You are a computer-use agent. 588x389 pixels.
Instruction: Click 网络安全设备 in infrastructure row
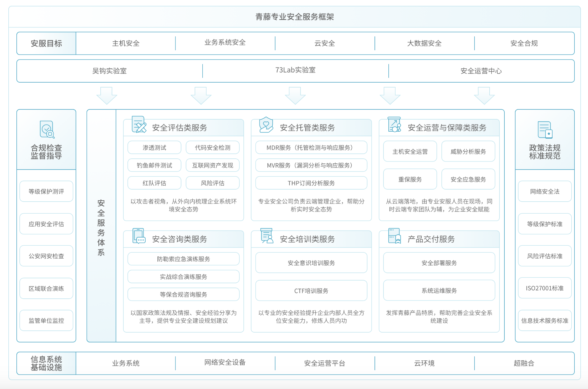coord(225,362)
